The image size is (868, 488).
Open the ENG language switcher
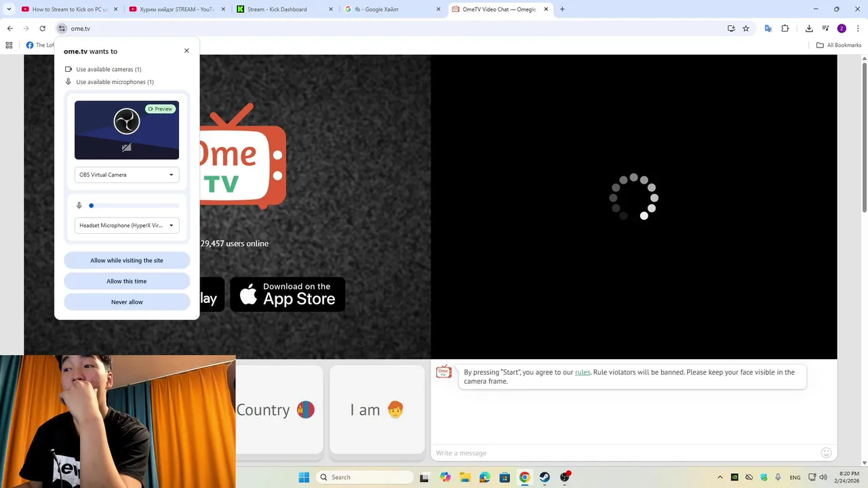pyautogui.click(x=795, y=477)
